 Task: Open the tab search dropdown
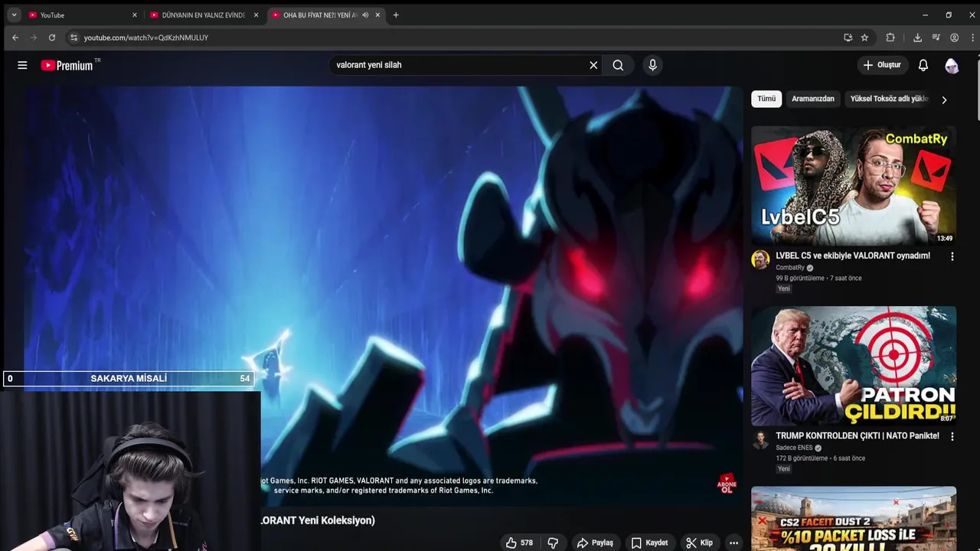click(x=14, y=15)
